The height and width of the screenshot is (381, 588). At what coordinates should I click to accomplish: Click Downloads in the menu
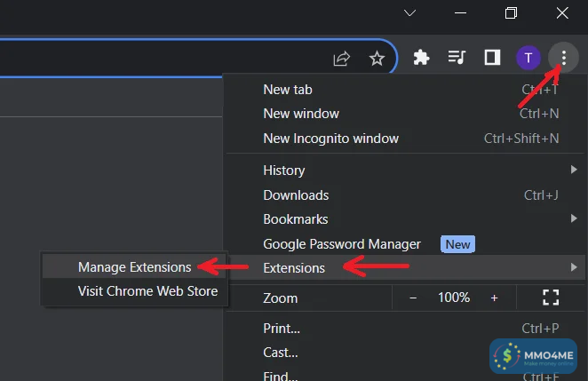(x=296, y=194)
